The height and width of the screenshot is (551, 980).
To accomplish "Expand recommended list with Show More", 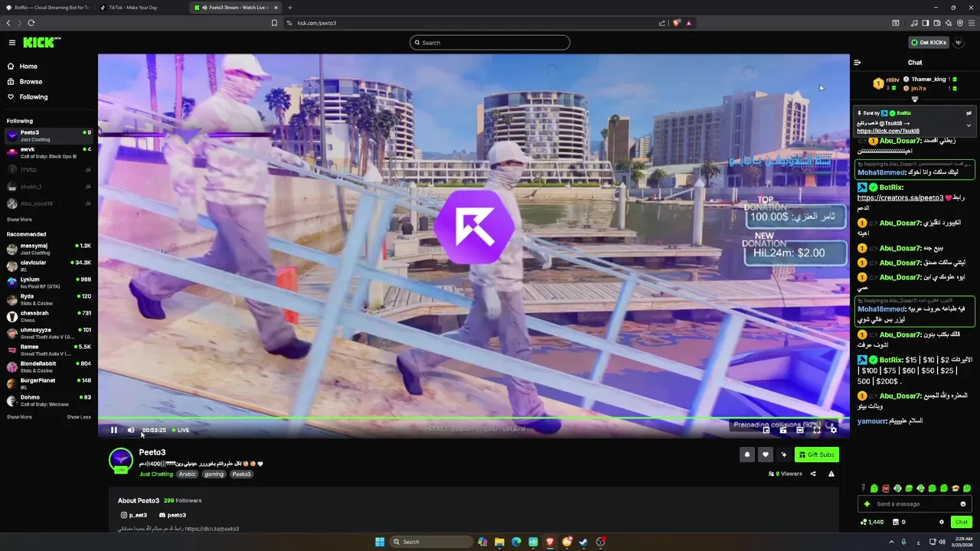I will [19, 417].
